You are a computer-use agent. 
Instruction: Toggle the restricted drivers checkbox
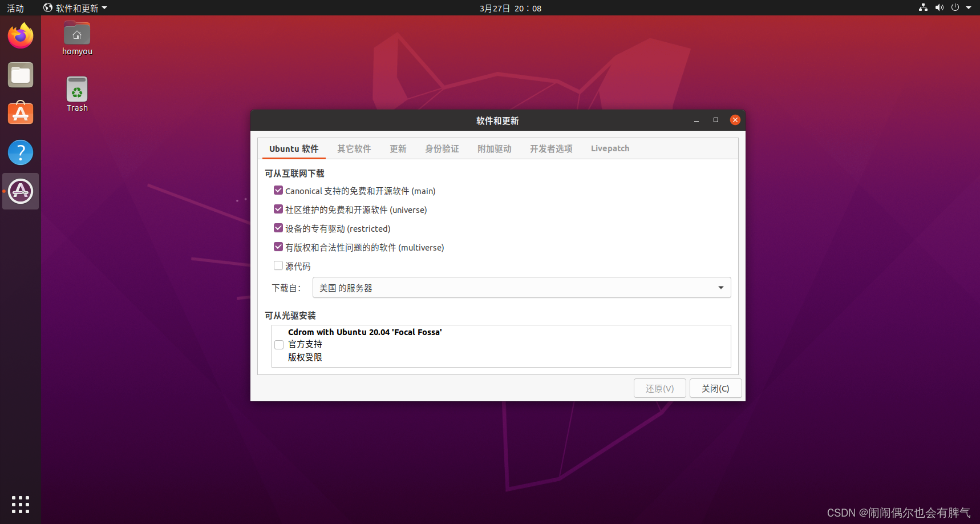278,228
